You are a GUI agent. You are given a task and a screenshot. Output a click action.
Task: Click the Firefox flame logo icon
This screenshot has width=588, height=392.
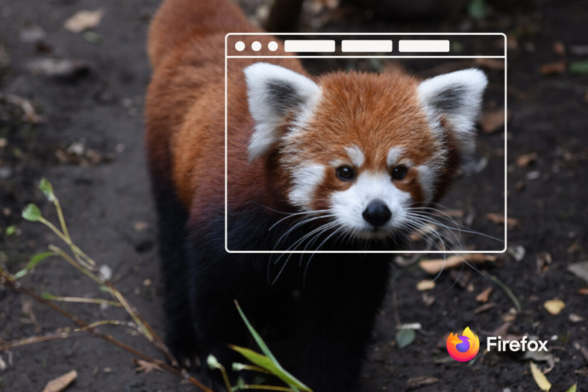[463, 344]
